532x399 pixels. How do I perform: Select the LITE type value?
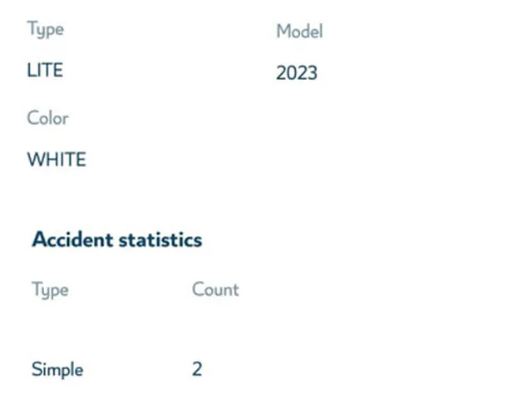pyautogui.click(x=45, y=70)
